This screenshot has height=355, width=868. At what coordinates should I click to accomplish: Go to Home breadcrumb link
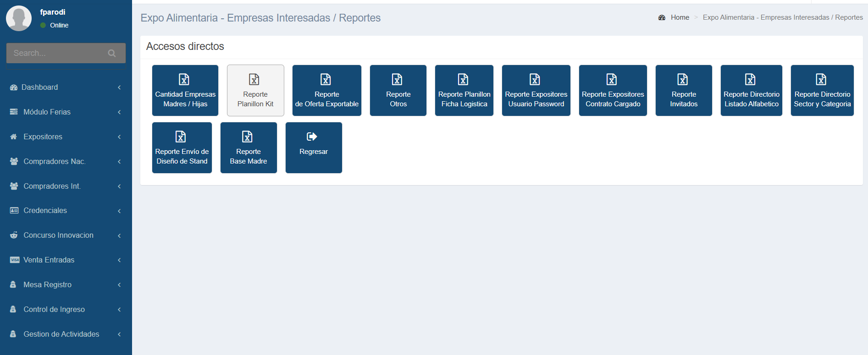pyautogui.click(x=680, y=17)
